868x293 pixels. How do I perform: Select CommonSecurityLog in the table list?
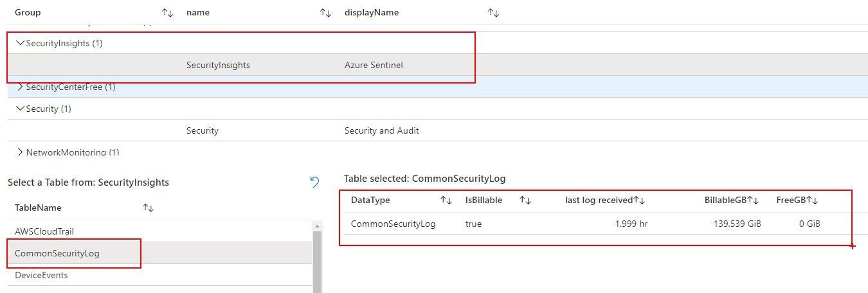click(x=57, y=253)
